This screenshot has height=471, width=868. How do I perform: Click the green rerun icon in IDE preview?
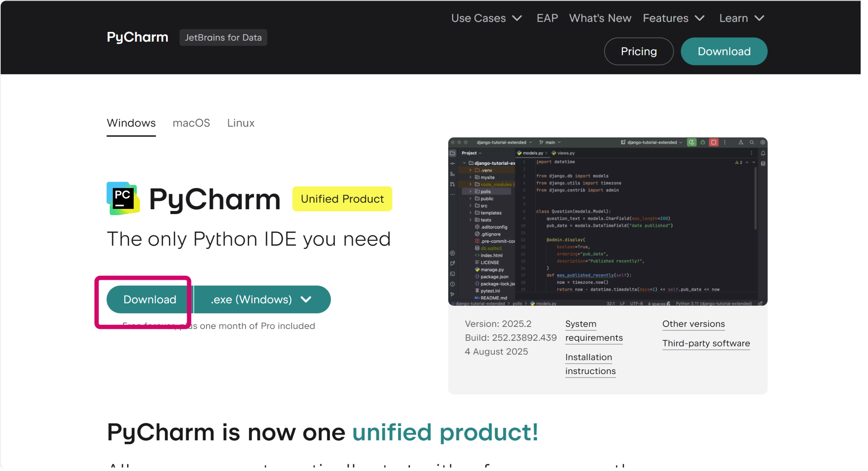(691, 142)
